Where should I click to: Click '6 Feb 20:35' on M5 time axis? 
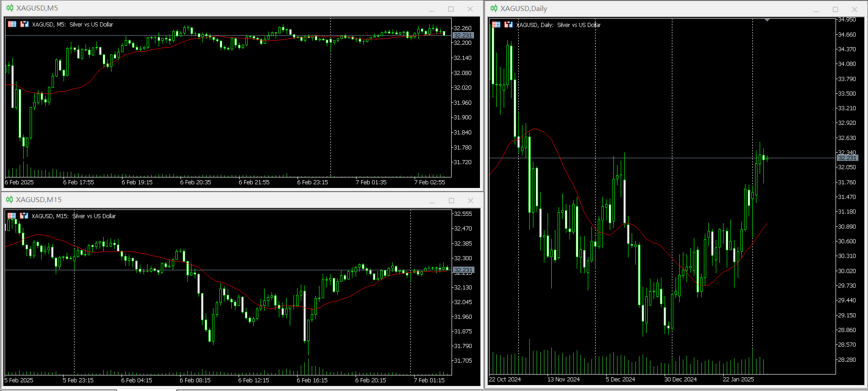pyautogui.click(x=196, y=182)
